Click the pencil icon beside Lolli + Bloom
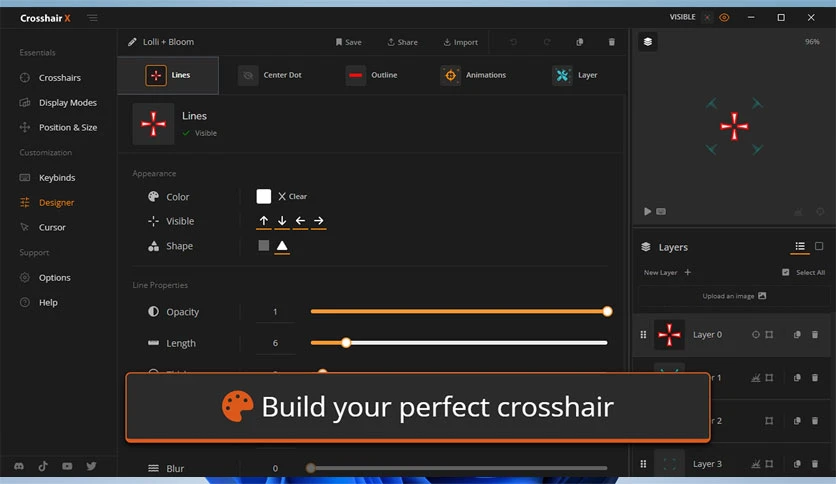This screenshot has width=836, height=484. click(x=132, y=42)
